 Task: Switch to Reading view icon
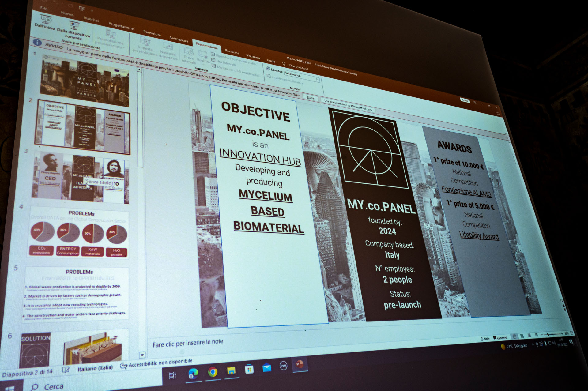pyautogui.click(x=529, y=335)
